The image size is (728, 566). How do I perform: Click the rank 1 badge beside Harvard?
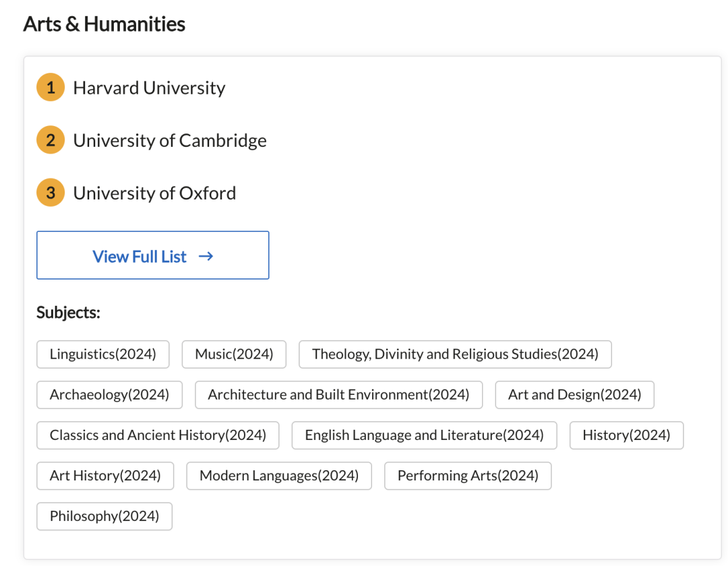51,87
